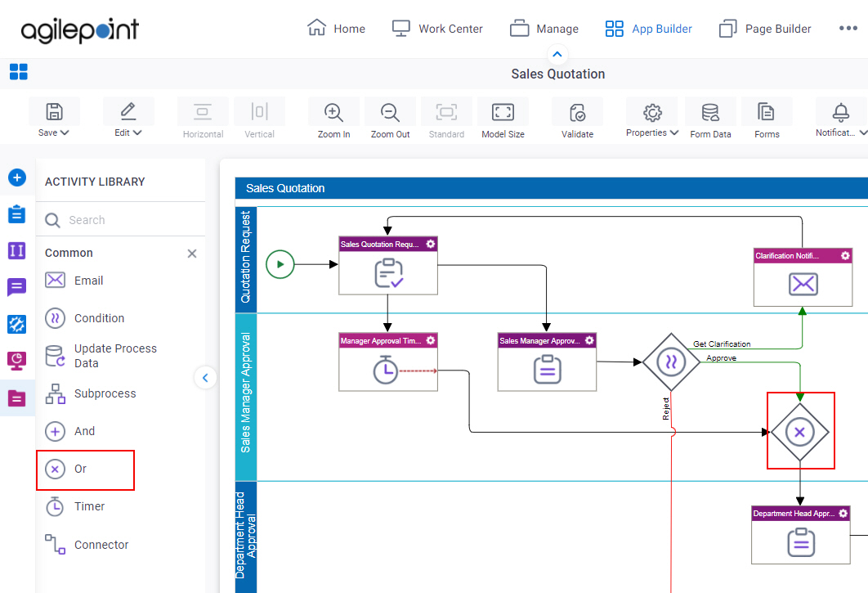This screenshot has width=868, height=593.
Task: Click the Properties gear icon
Action: (x=653, y=113)
